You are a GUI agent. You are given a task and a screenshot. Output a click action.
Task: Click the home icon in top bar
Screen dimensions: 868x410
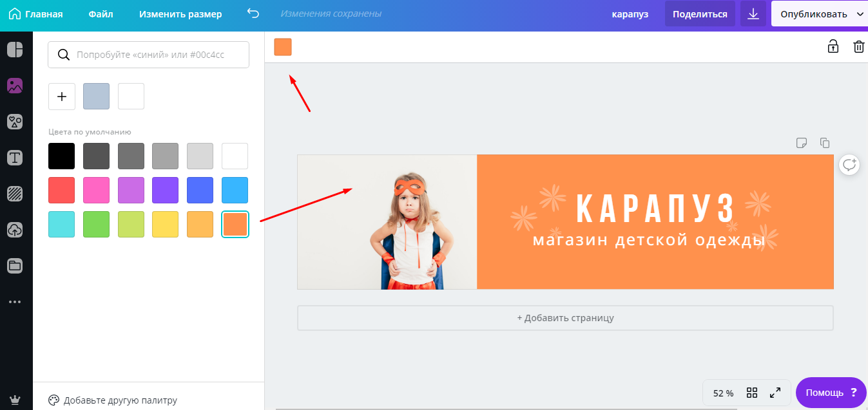click(14, 14)
